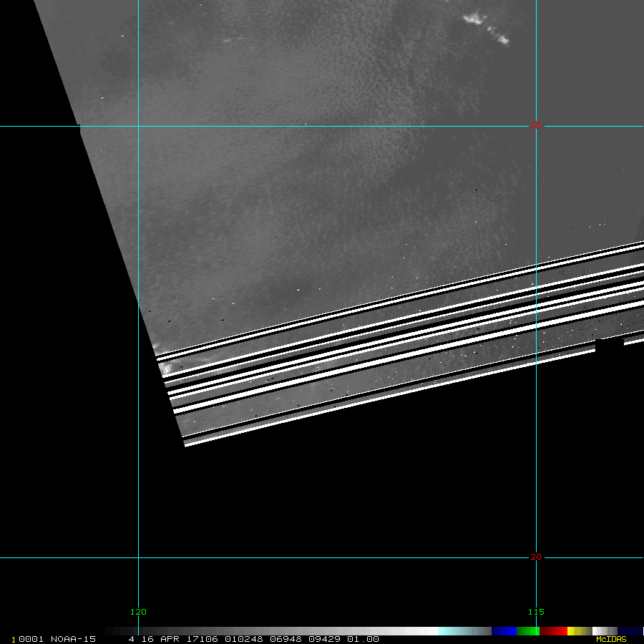This screenshot has height=644, width=644.
Task: Click the bright white cloud cluster at top
Action: tap(485, 27)
